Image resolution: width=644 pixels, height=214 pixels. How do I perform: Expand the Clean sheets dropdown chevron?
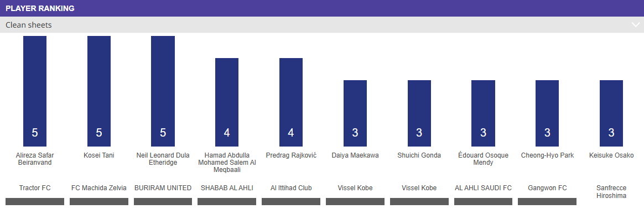click(x=635, y=25)
